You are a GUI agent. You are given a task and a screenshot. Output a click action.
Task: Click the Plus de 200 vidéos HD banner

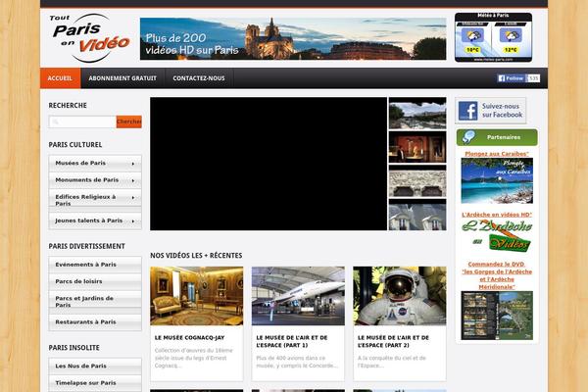293,38
